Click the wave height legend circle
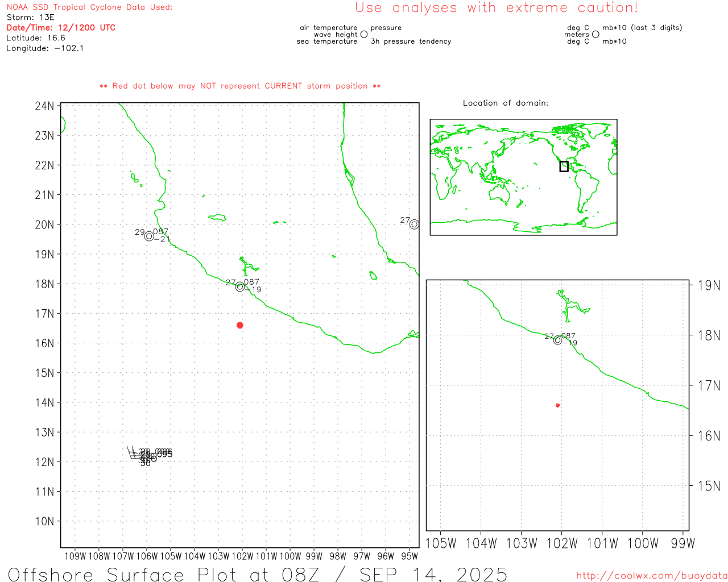Image resolution: width=728 pixels, height=582 pixels. click(x=364, y=35)
